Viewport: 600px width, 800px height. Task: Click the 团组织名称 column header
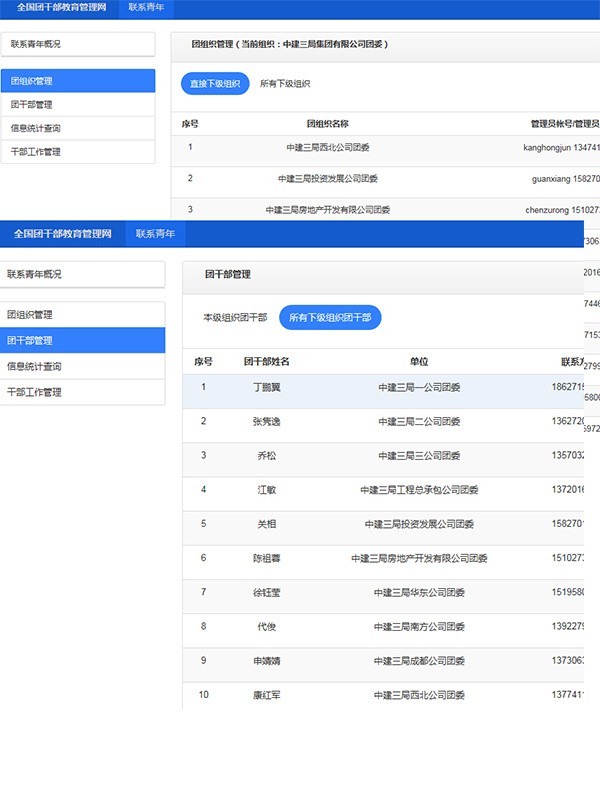(327, 124)
